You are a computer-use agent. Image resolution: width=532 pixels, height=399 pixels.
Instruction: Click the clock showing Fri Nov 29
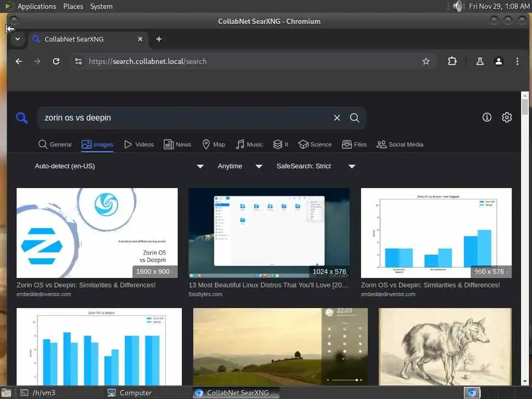click(x=499, y=6)
